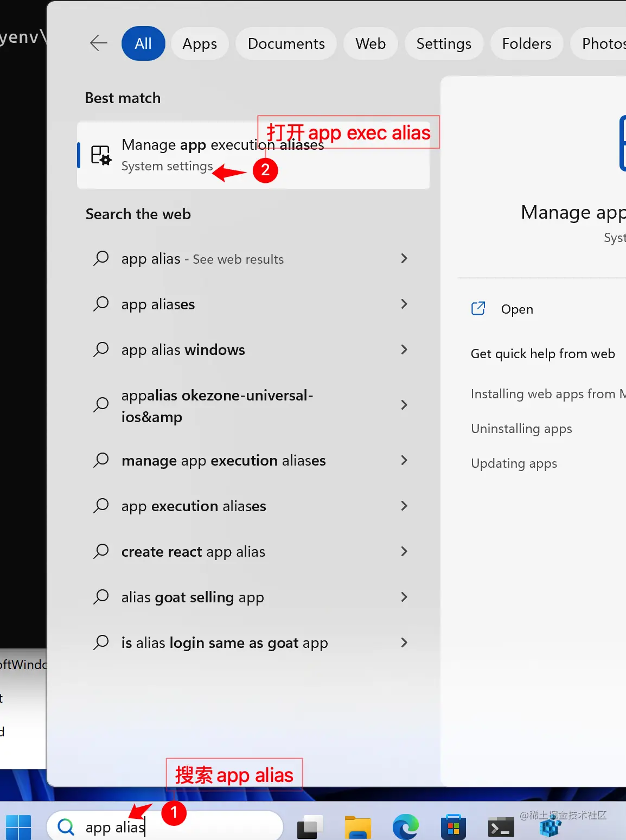Expand chevron next to 'alias goat selling app'
This screenshot has width=626, height=840.
[x=404, y=597]
